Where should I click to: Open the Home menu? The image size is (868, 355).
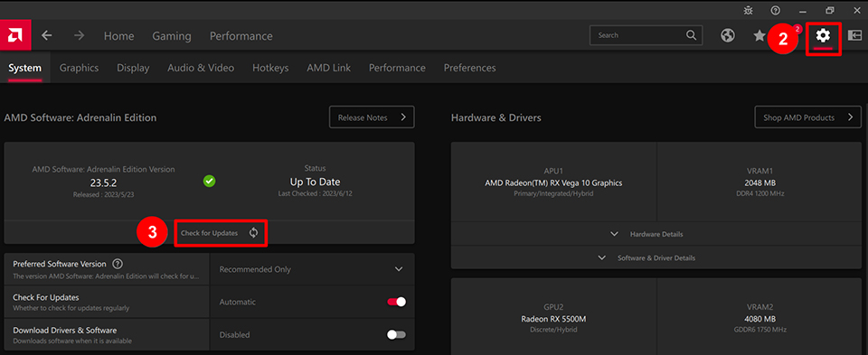(119, 36)
